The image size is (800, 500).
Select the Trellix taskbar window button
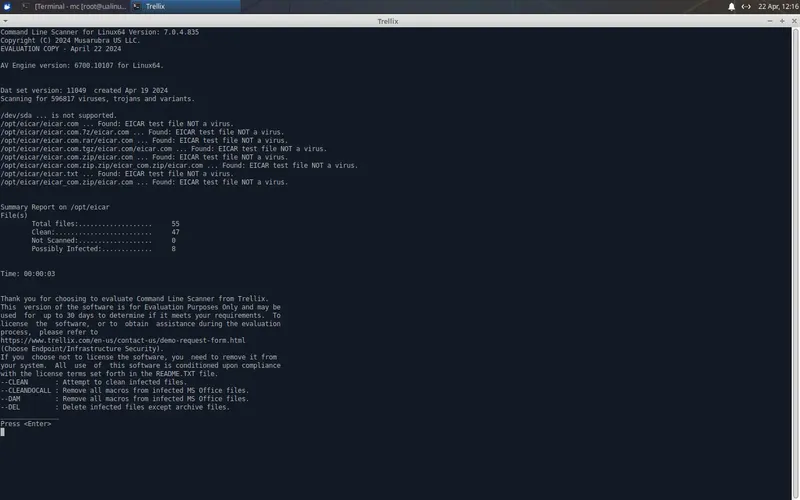tap(185, 7)
